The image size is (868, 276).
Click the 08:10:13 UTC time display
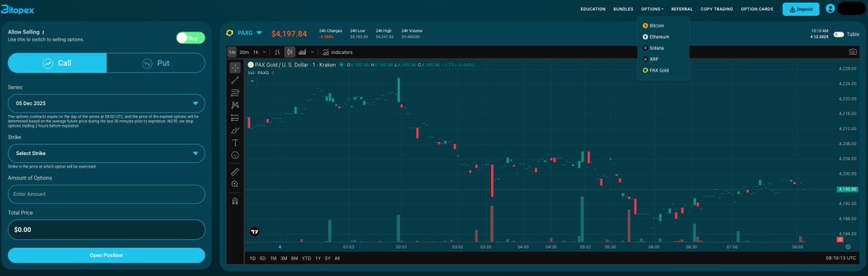point(842,258)
